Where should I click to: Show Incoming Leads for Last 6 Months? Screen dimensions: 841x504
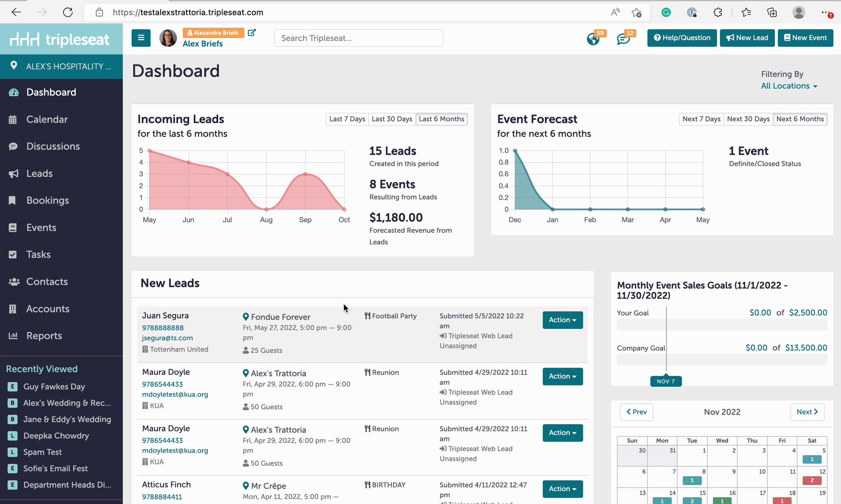coord(442,119)
